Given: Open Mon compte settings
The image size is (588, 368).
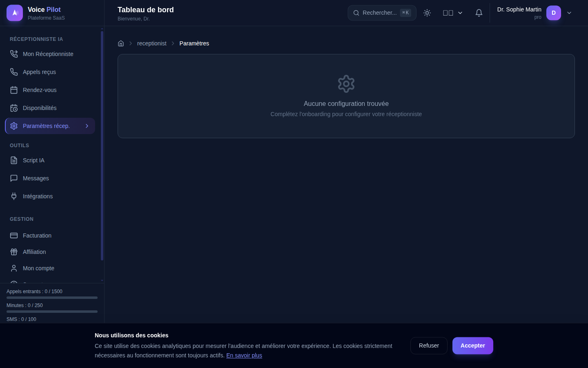Looking at the screenshot, I should pyautogui.click(x=50, y=268).
